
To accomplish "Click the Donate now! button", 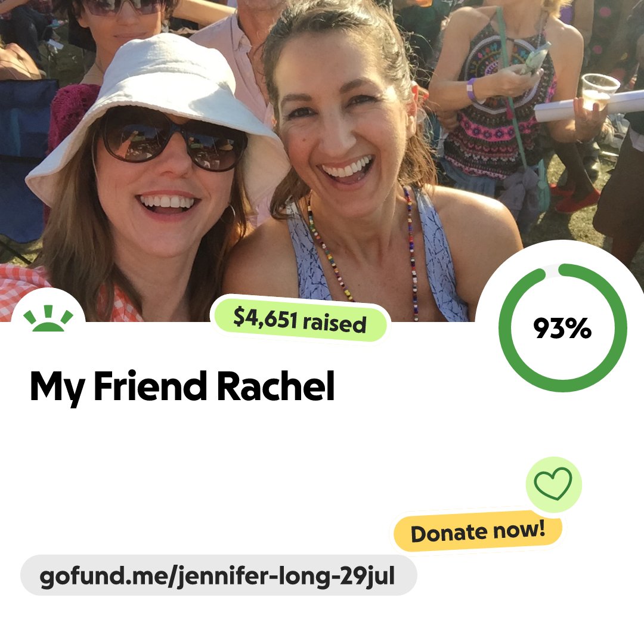I will coord(478,531).
